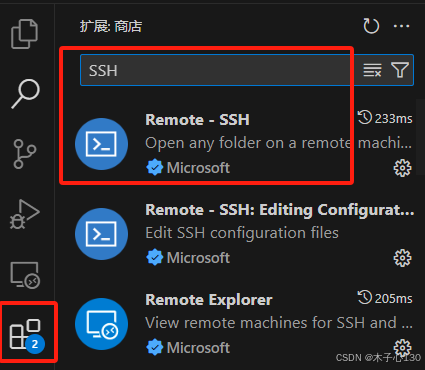Open the Extensions view with badge 2
Viewport: 425px width, 370px height.
coord(27,334)
